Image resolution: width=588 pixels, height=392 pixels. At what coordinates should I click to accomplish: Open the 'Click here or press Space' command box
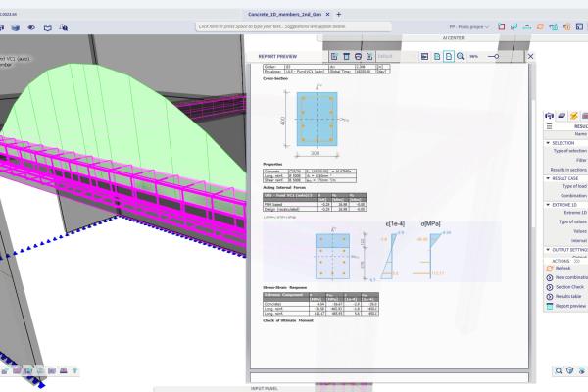point(293,26)
